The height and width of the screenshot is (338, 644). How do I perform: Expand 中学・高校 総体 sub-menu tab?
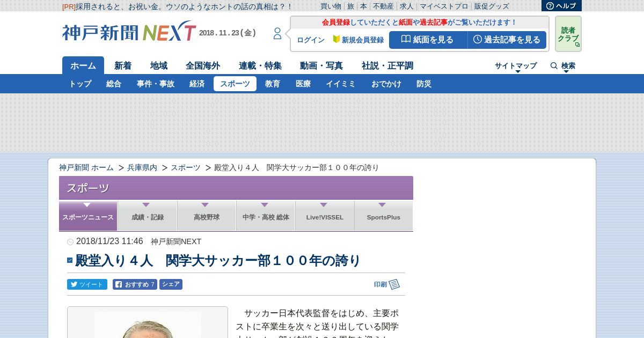click(x=266, y=216)
